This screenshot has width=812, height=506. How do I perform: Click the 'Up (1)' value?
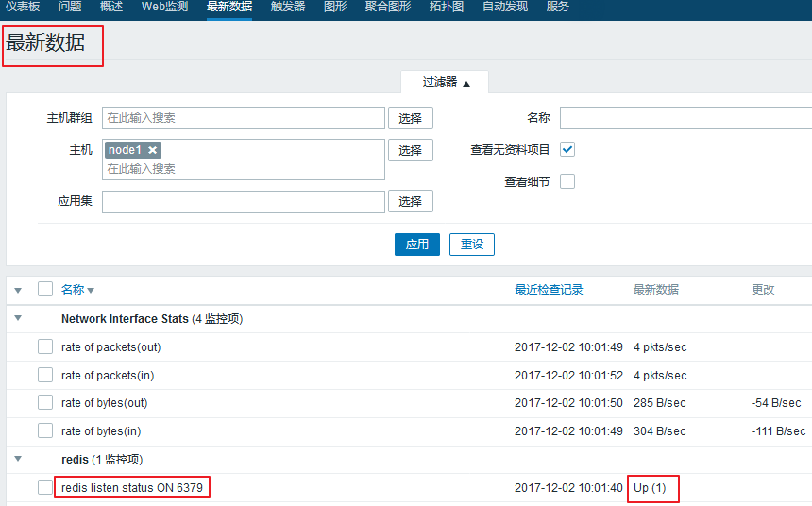coord(650,488)
